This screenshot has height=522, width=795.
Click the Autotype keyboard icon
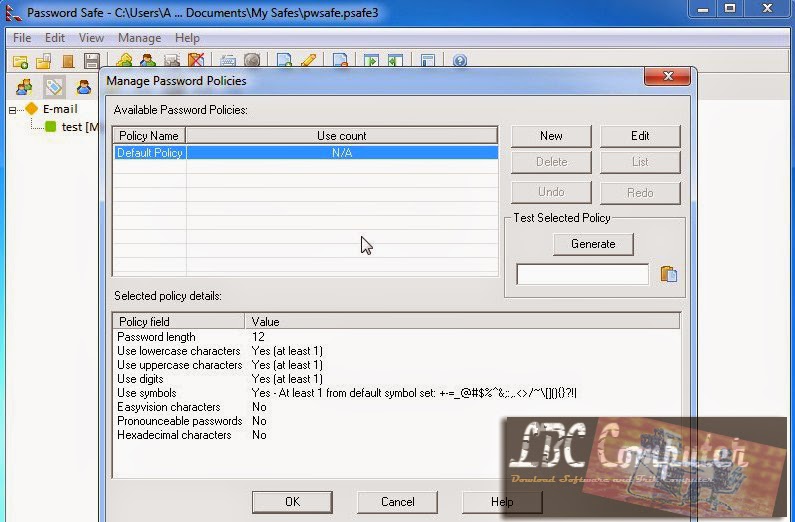(x=228, y=61)
